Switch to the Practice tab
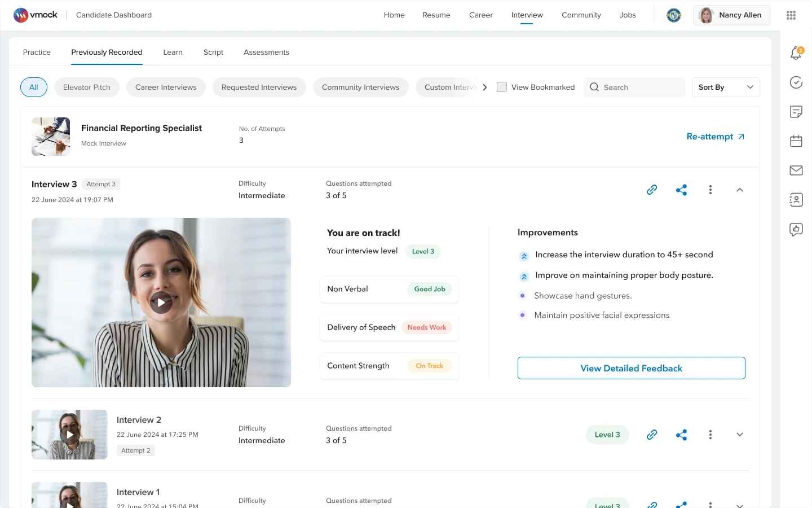Viewport: 812px width, 508px height. coord(37,52)
